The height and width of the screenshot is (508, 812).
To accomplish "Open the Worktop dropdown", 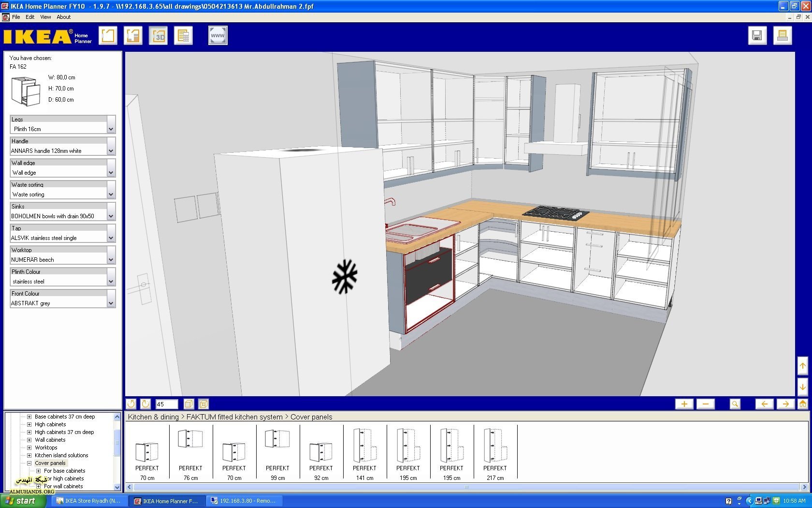I will tap(111, 260).
